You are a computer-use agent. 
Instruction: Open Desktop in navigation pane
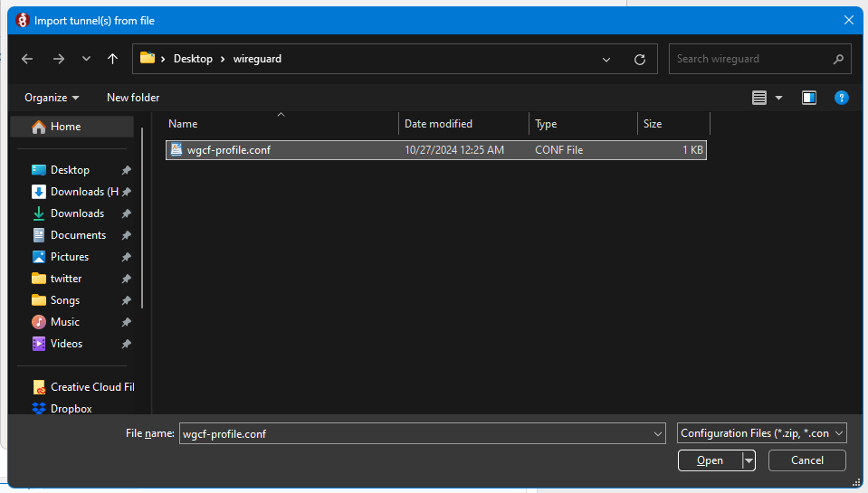coord(70,170)
